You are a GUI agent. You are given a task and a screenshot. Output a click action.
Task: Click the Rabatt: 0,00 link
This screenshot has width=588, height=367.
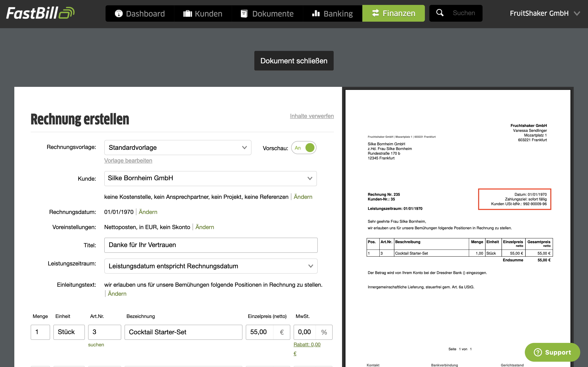click(x=307, y=345)
